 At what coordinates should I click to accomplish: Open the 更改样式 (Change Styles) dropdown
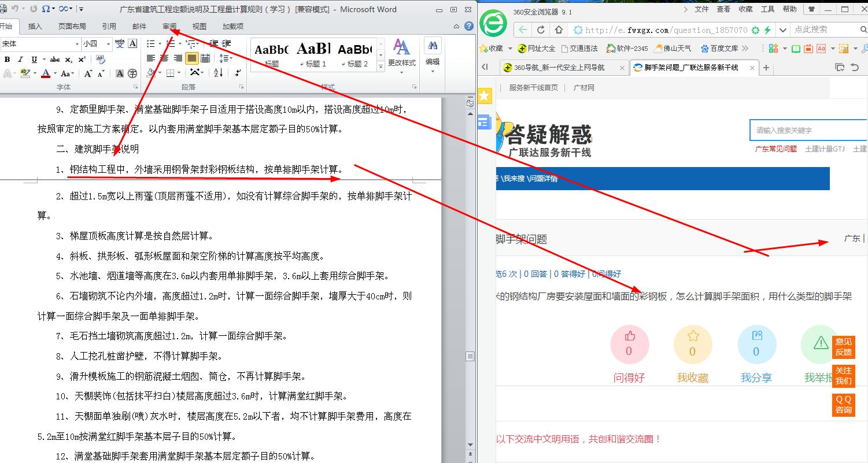coord(402,55)
